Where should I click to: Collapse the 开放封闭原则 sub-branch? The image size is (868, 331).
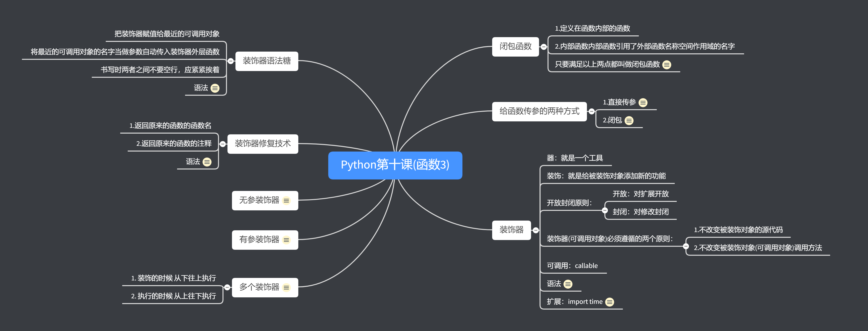pyautogui.click(x=605, y=210)
